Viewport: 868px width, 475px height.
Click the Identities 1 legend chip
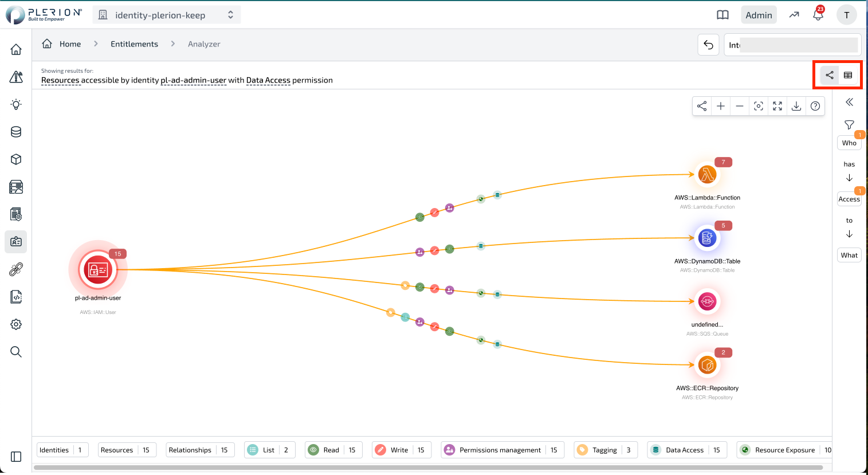point(62,450)
